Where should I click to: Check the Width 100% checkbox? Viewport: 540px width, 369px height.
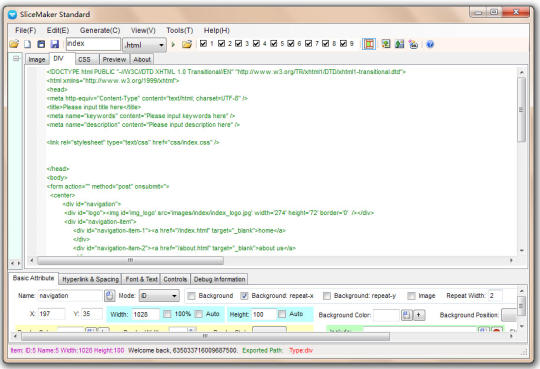pos(167,314)
